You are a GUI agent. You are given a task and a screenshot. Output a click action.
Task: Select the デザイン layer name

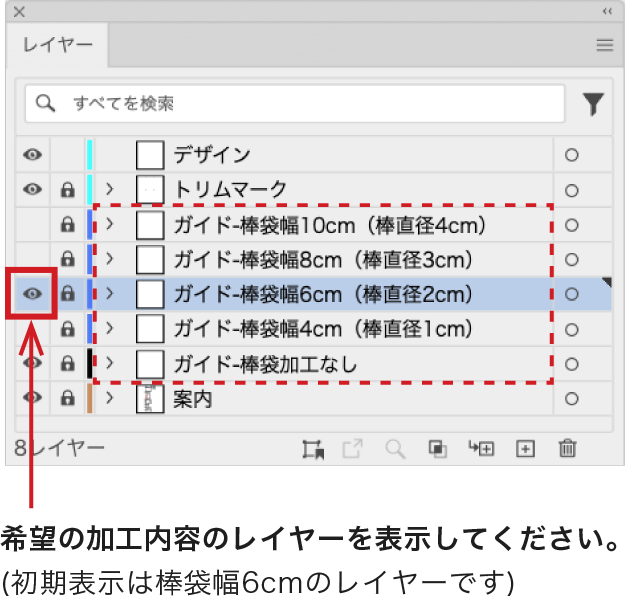pos(212,154)
